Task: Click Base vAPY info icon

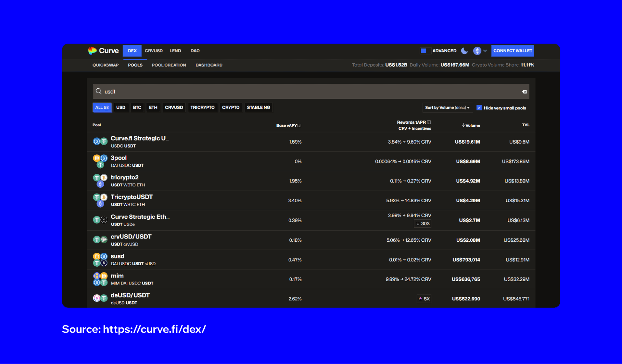Action: coord(299,126)
